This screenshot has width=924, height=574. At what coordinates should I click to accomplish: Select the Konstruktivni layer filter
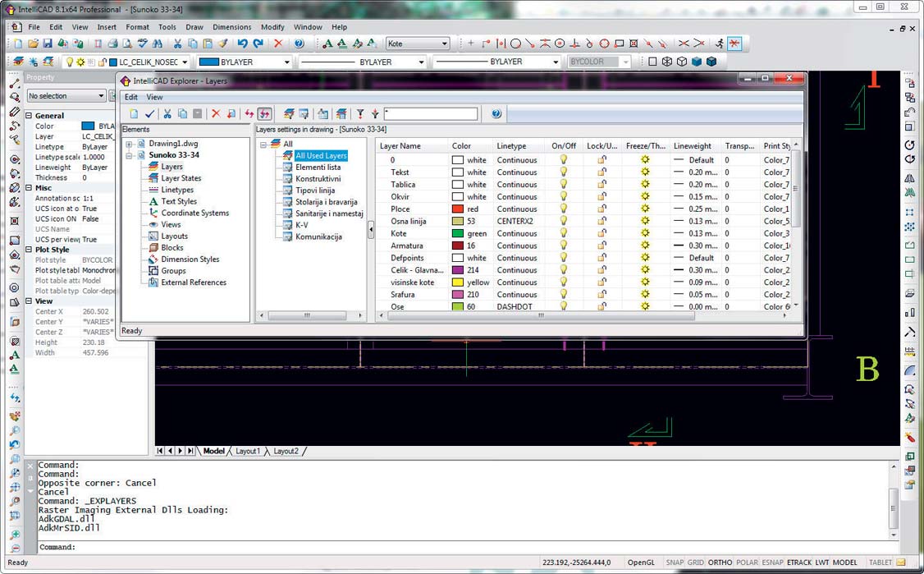(318, 179)
